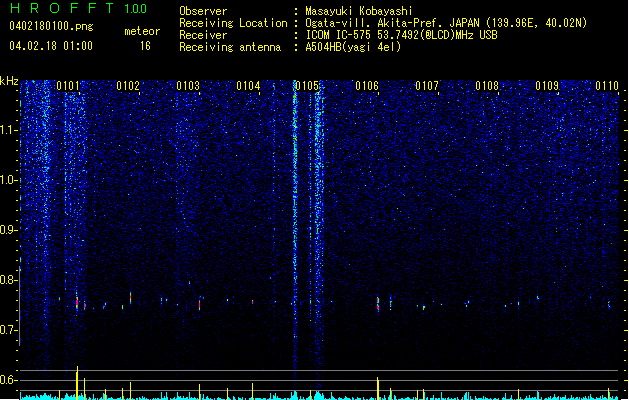This screenshot has width=629, height=400.
Task: Click the 0110 time marker
Action: [x=607, y=86]
